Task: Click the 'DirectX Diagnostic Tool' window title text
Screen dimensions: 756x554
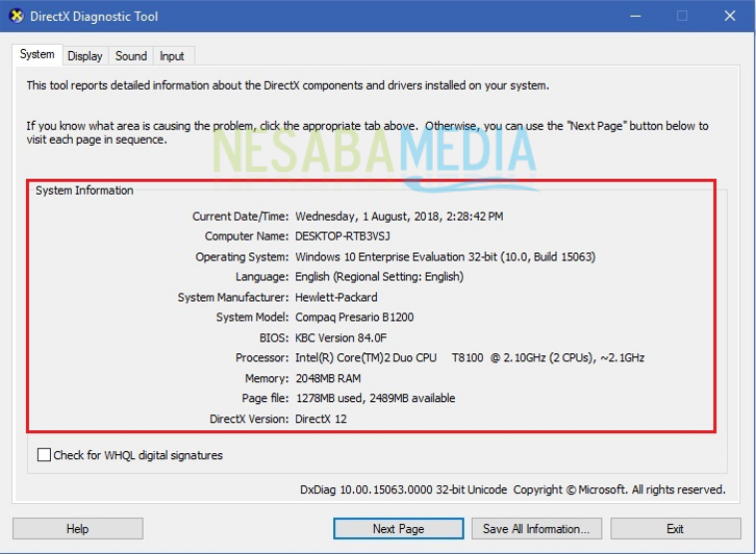Action: (94, 16)
